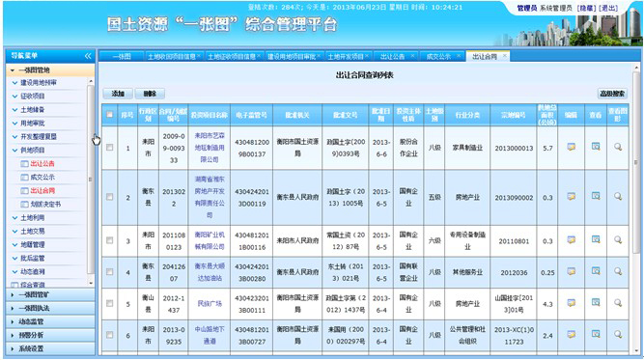Click the view icon in row 6
Image resolution: width=644 pixels, height=360 pixels.
[596, 334]
